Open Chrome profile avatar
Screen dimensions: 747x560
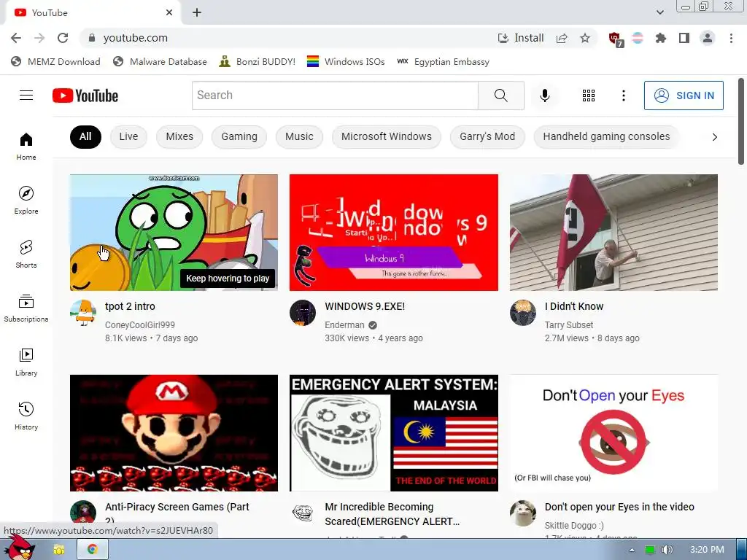point(708,38)
